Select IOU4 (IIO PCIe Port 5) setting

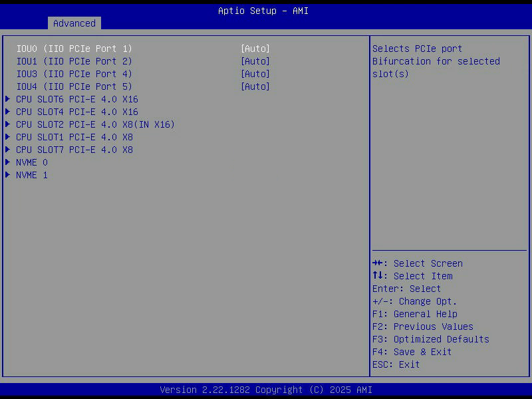pyautogui.click(x=74, y=86)
